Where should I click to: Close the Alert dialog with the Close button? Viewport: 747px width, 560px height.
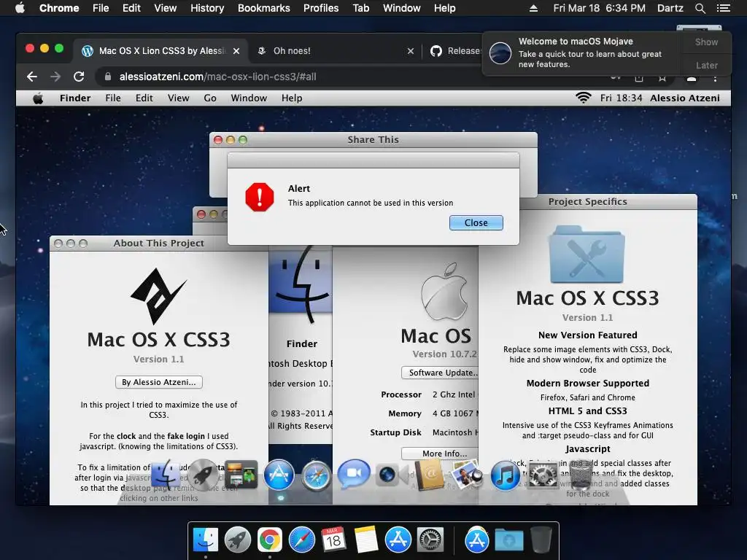pyautogui.click(x=476, y=223)
